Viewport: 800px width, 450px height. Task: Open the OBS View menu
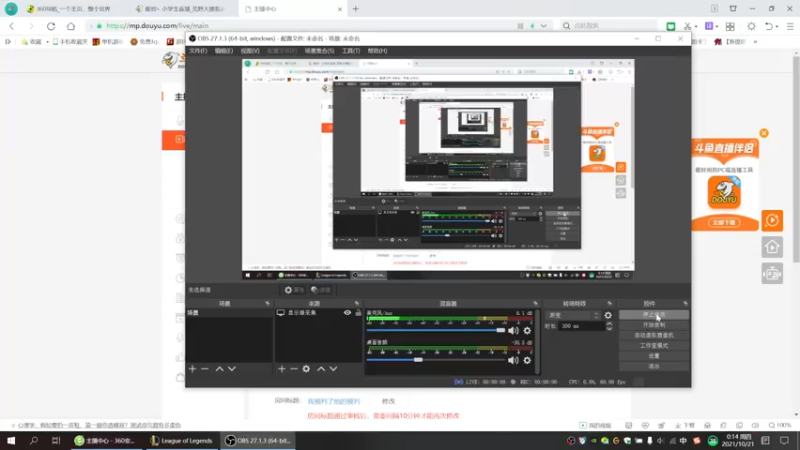[x=250, y=51]
